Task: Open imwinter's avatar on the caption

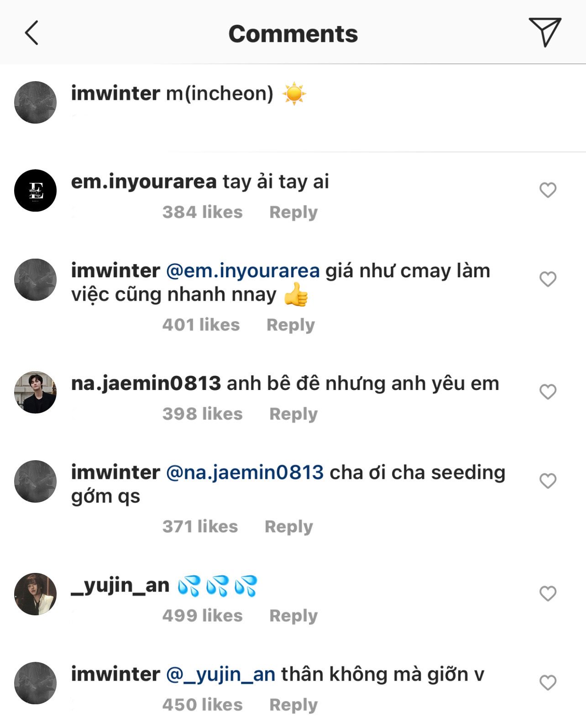Action: (36, 102)
